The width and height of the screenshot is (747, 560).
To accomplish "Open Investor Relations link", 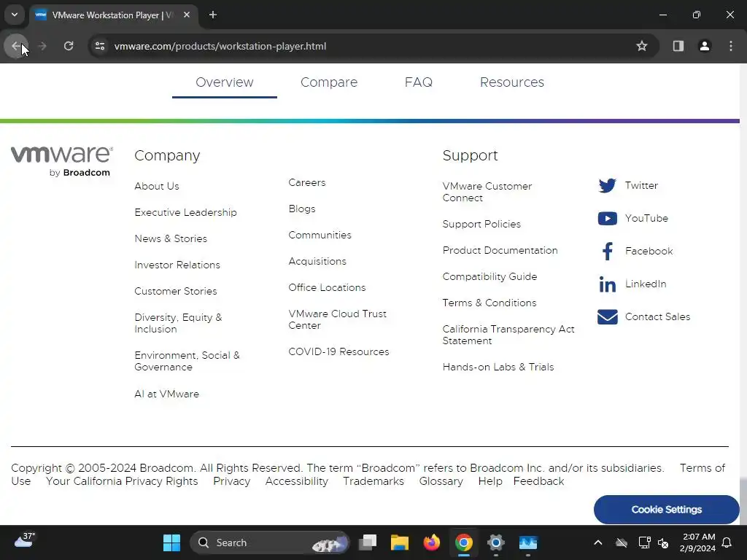I will coord(177,265).
